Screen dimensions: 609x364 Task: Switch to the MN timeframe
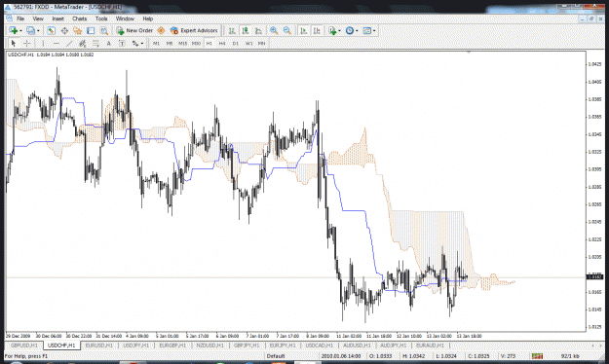[x=261, y=43]
